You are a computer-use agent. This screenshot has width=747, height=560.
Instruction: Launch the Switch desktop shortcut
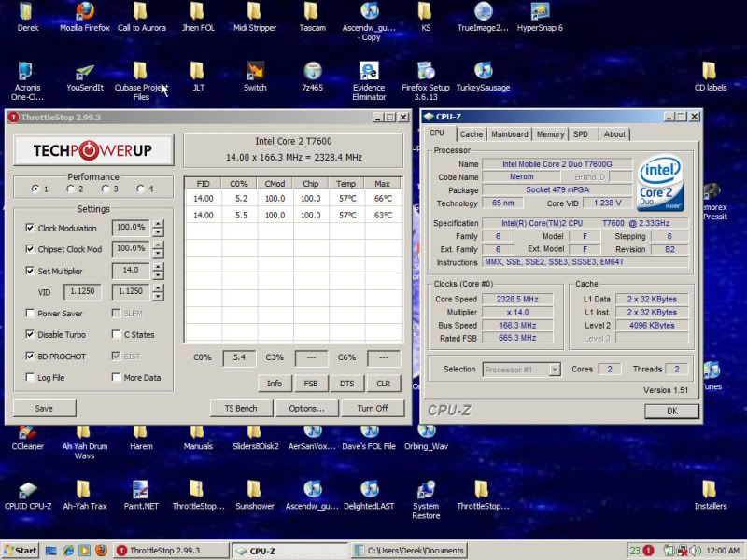[x=255, y=77]
